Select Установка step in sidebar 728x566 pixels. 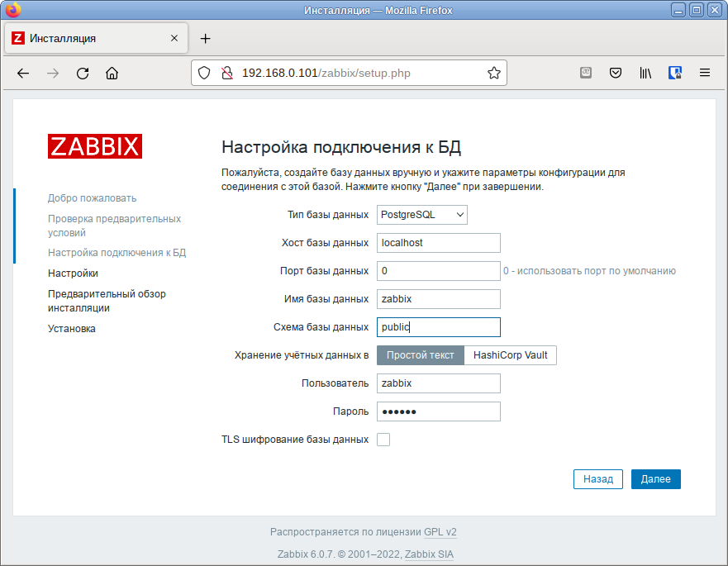(x=72, y=329)
